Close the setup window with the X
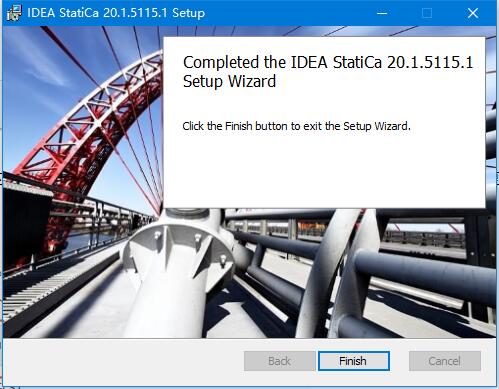 (x=473, y=13)
